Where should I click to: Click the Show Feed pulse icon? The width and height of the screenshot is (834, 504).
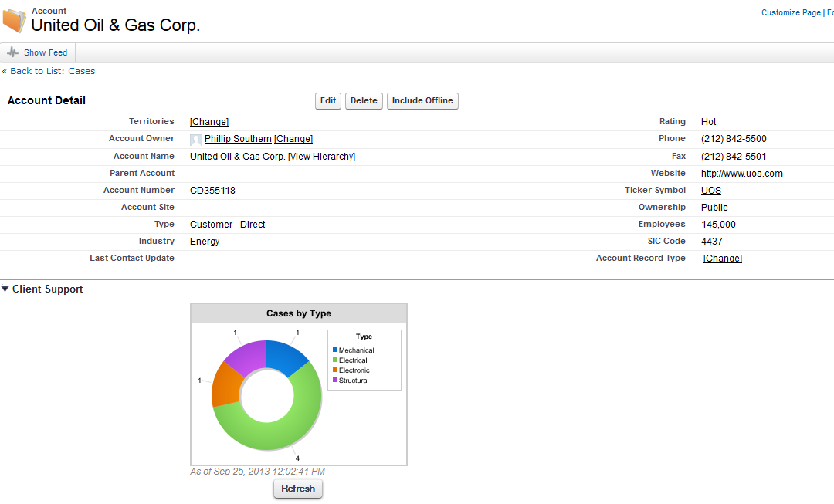point(13,52)
